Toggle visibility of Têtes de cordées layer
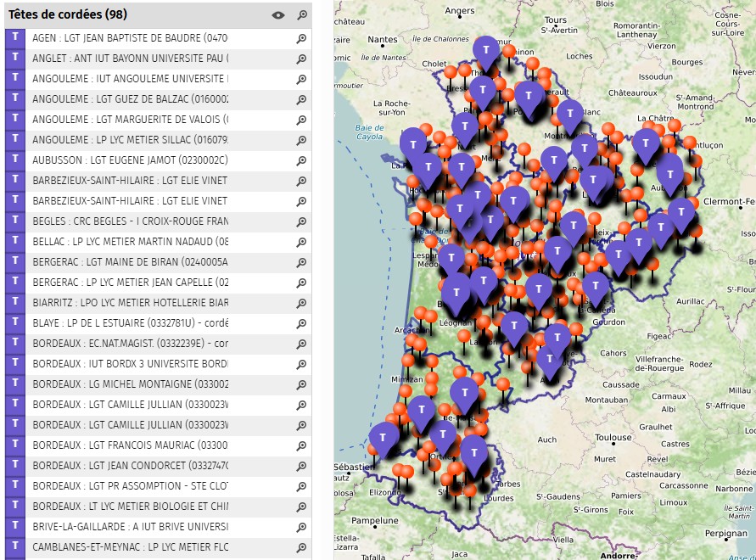Screen dimensions: 756x560 [277, 14]
